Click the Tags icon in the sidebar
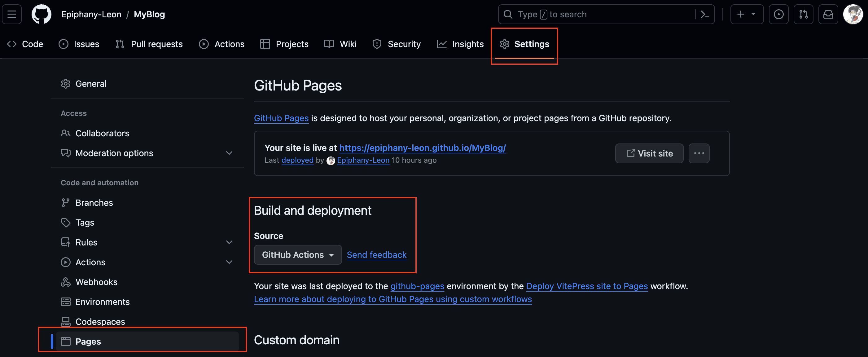868x357 pixels. click(65, 223)
